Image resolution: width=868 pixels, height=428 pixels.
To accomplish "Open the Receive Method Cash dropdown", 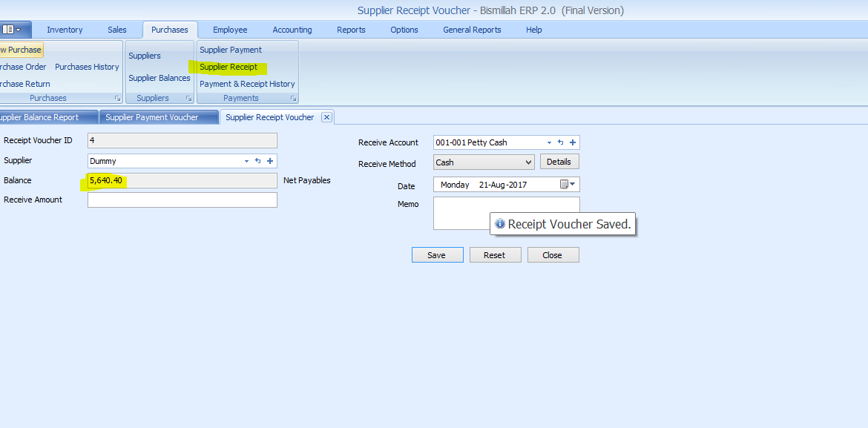I will [x=528, y=162].
